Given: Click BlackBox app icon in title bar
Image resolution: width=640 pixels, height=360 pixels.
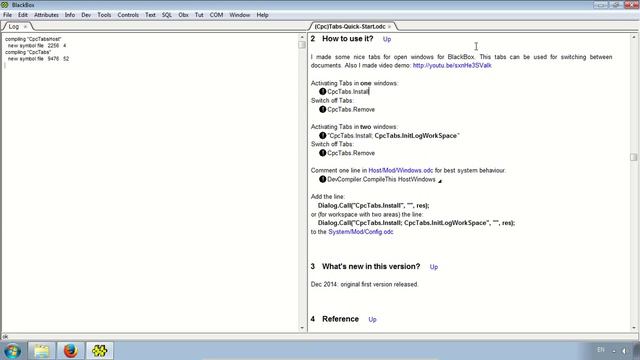Looking at the screenshot, I should 5,5.
